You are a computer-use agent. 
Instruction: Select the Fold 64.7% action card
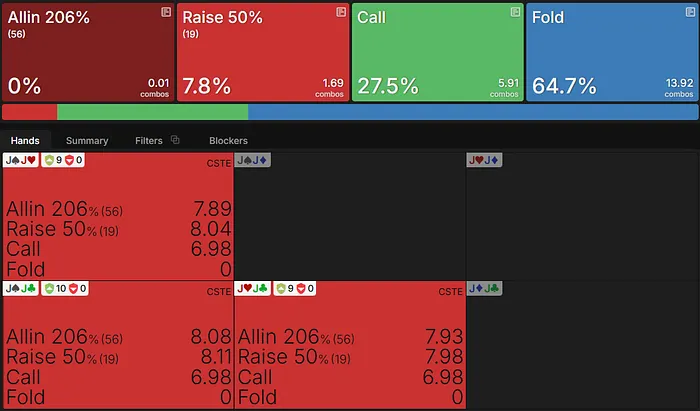tap(612, 51)
